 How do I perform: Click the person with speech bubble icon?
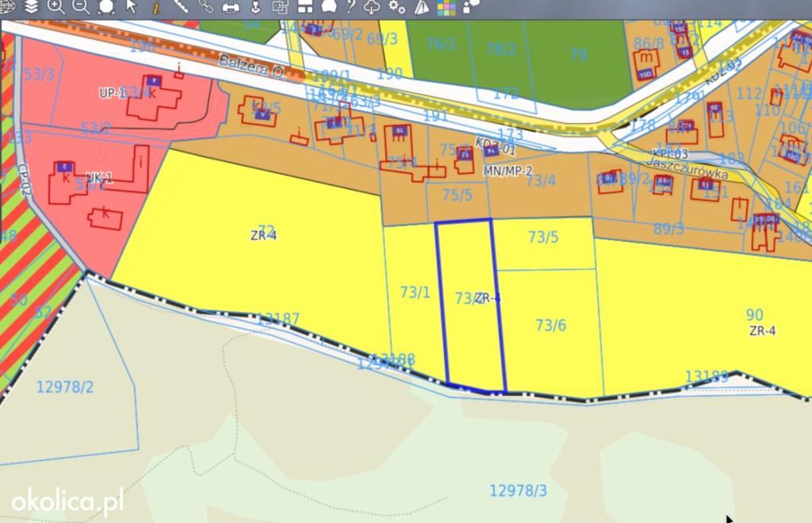tap(471, 6)
